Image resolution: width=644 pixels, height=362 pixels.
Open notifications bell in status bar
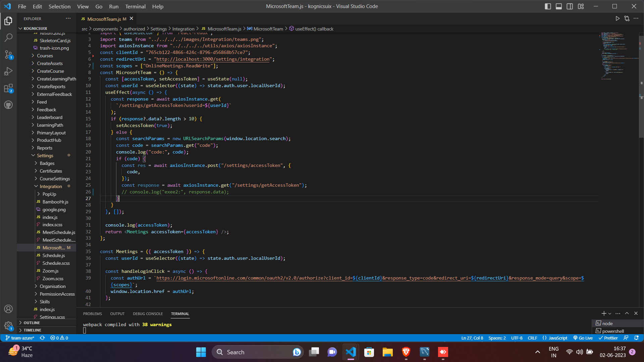click(636, 338)
